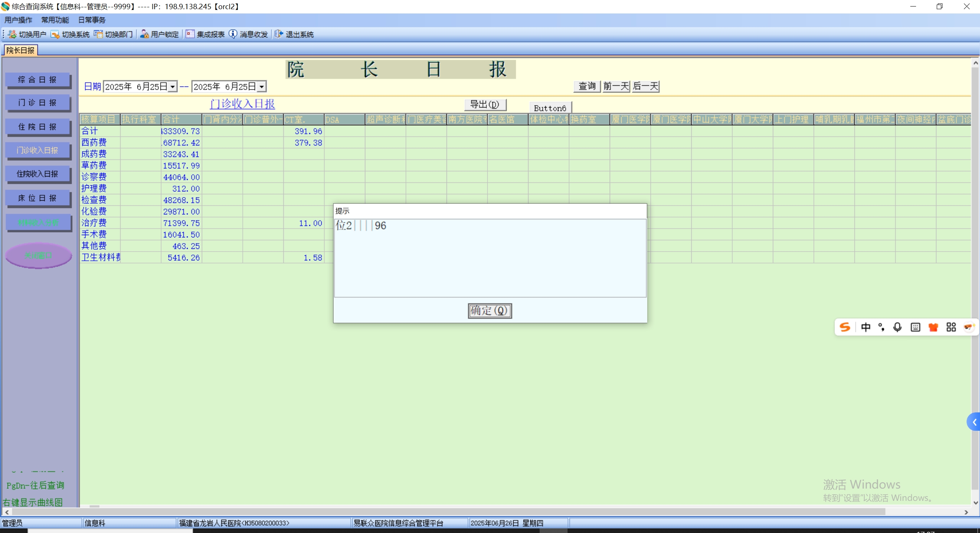This screenshot has height=533, width=980.
Task: Select the 院长日报 tab
Action: [20, 50]
